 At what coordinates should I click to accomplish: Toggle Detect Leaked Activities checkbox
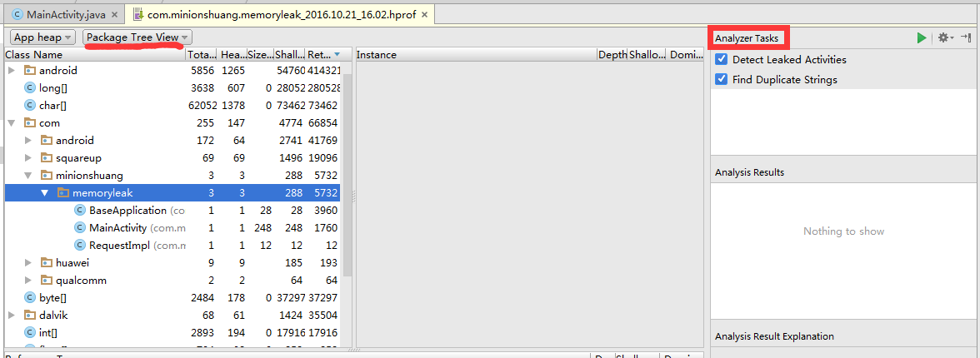tap(722, 59)
